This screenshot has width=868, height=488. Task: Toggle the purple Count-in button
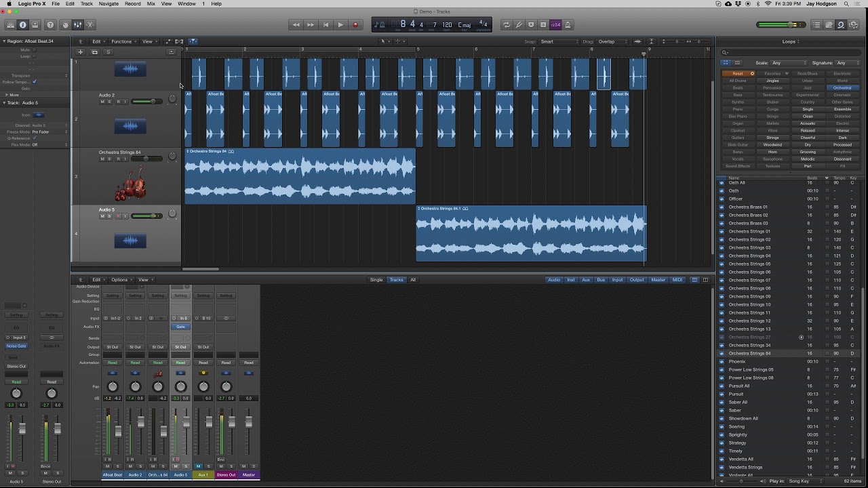click(555, 25)
